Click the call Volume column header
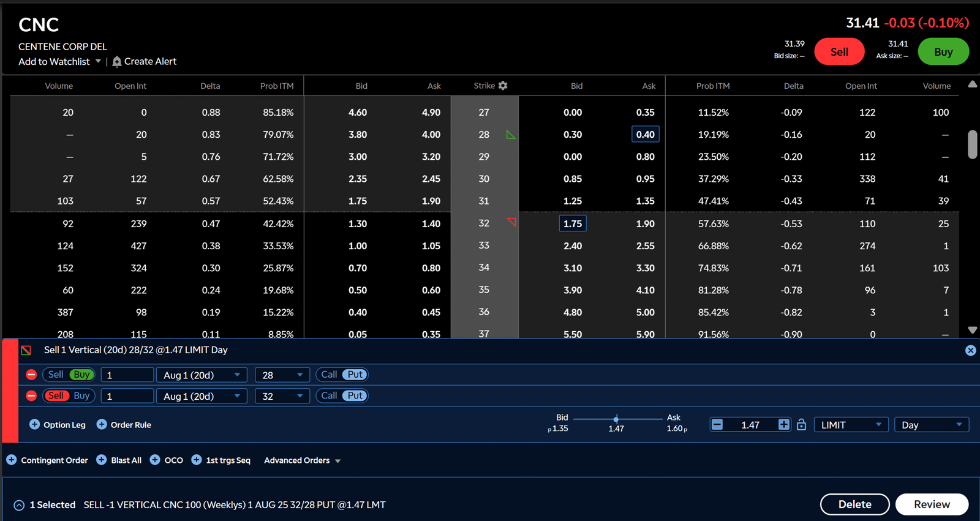 pos(59,86)
